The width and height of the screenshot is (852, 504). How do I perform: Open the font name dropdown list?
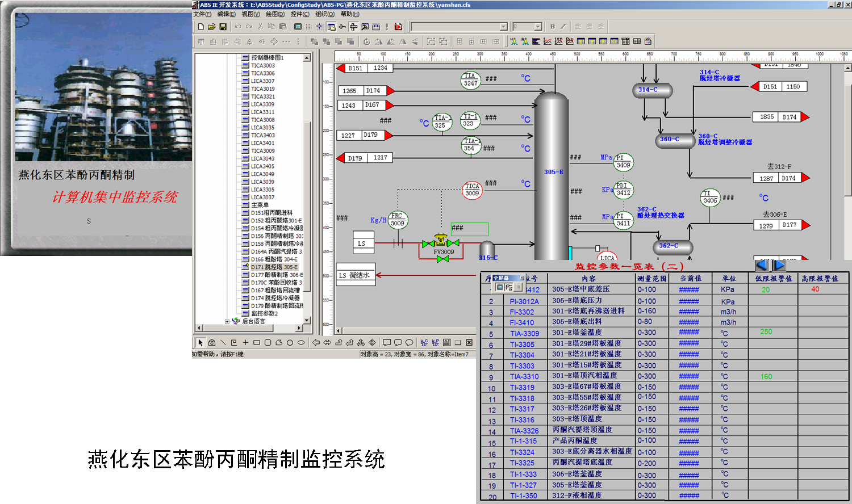[x=503, y=27]
